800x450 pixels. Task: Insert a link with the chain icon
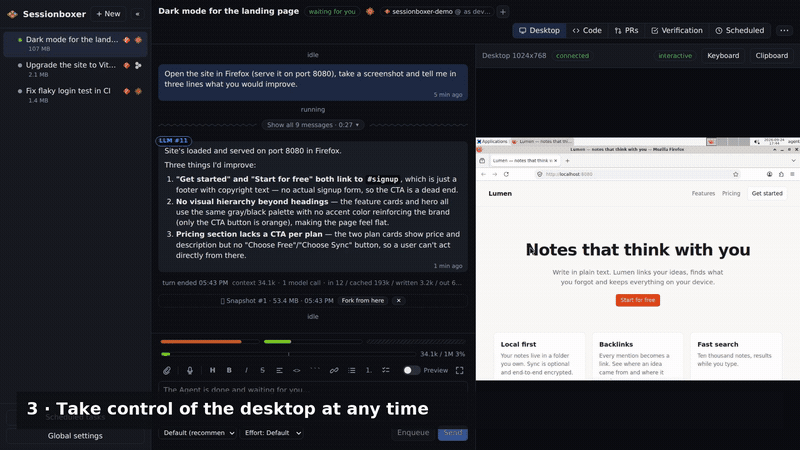click(x=334, y=370)
